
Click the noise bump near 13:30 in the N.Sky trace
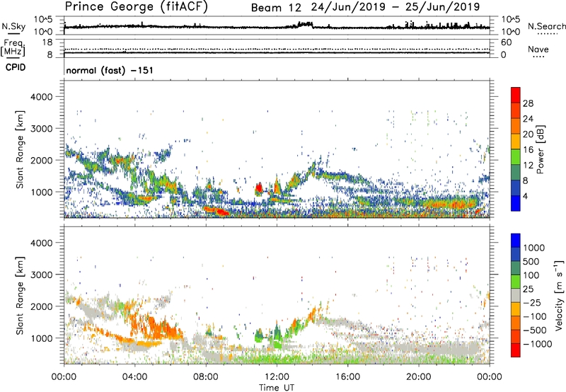304,24
